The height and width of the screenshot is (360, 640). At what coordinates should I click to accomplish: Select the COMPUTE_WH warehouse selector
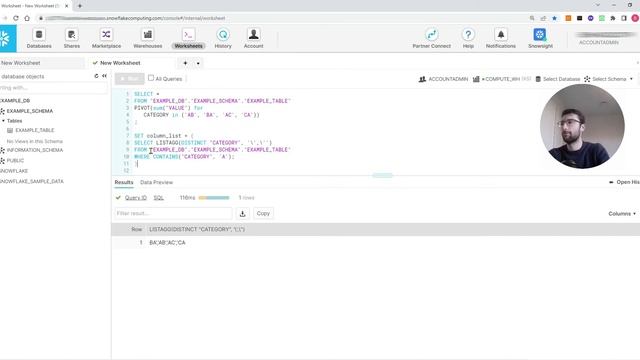click(501, 79)
